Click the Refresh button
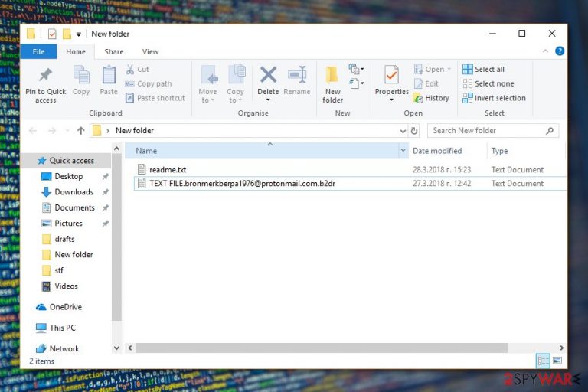 coord(414,131)
